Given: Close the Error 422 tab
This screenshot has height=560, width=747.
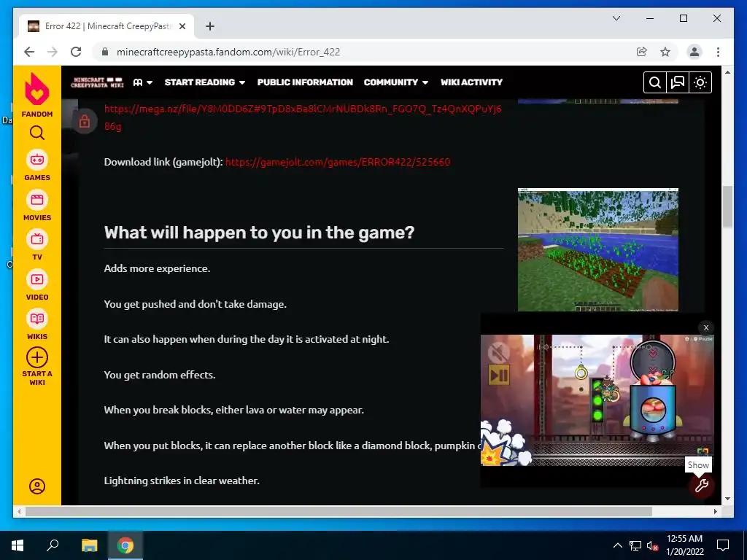Looking at the screenshot, I should [182, 26].
